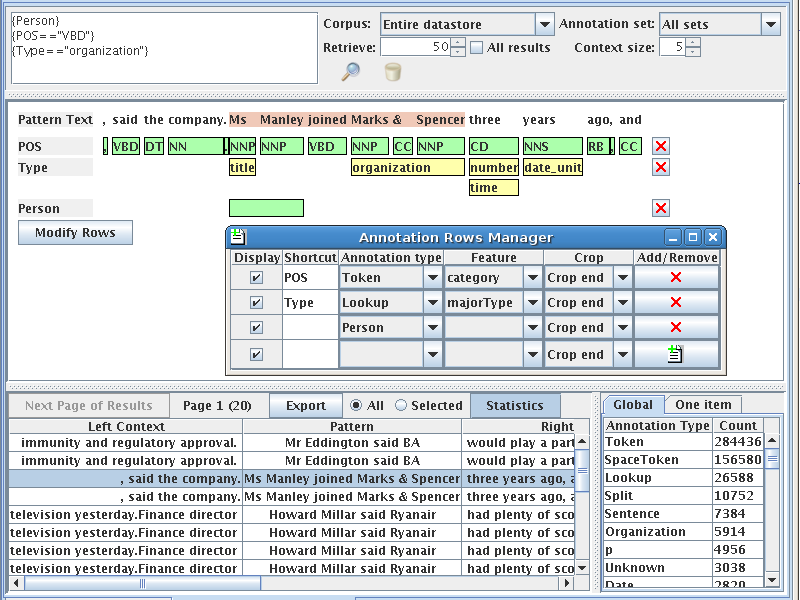
Task: Delete the POS entry in Annotation Rows Manager
Action: 676,278
